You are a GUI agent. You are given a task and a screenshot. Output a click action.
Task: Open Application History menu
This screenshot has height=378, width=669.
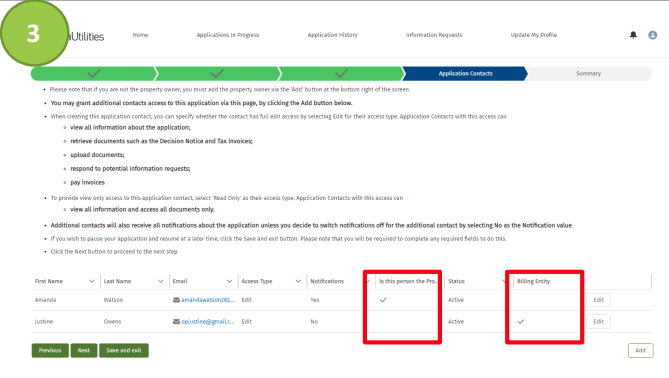tap(333, 35)
